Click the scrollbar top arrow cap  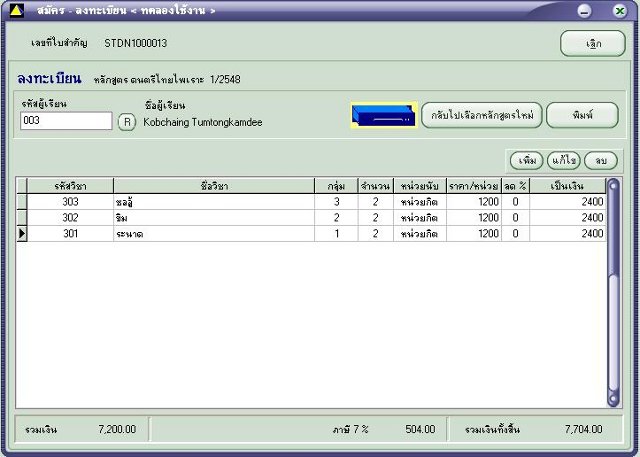[x=613, y=186]
